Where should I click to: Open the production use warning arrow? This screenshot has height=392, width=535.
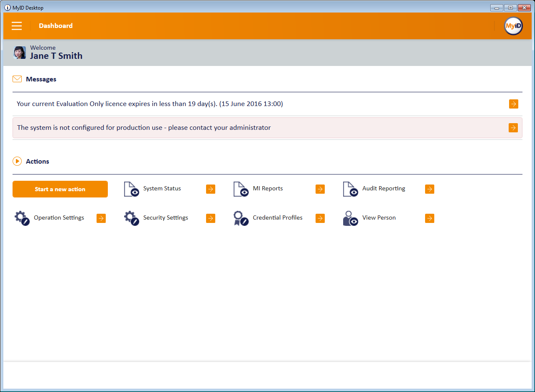(513, 128)
